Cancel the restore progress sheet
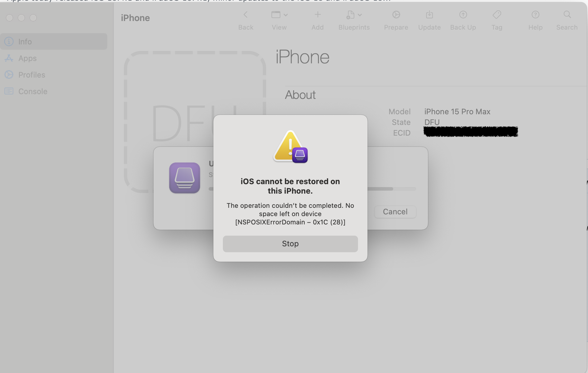This screenshot has width=588, height=373. click(395, 212)
